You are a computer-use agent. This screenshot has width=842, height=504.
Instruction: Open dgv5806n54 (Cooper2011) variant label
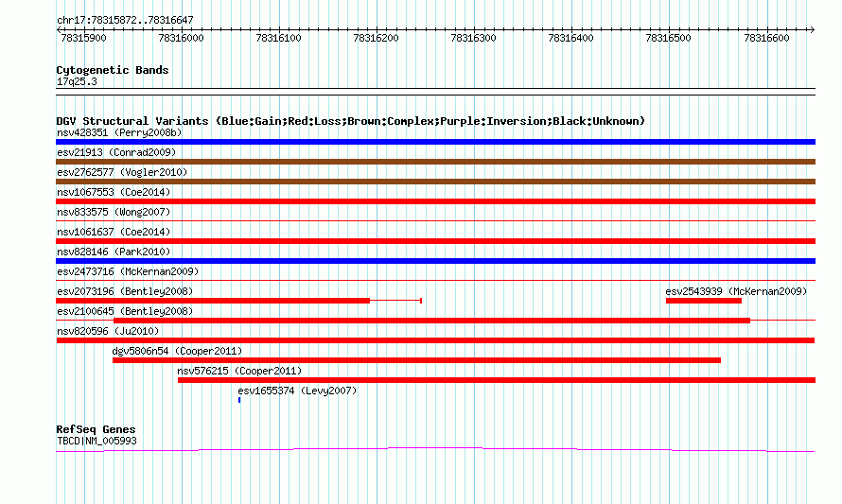(177, 351)
